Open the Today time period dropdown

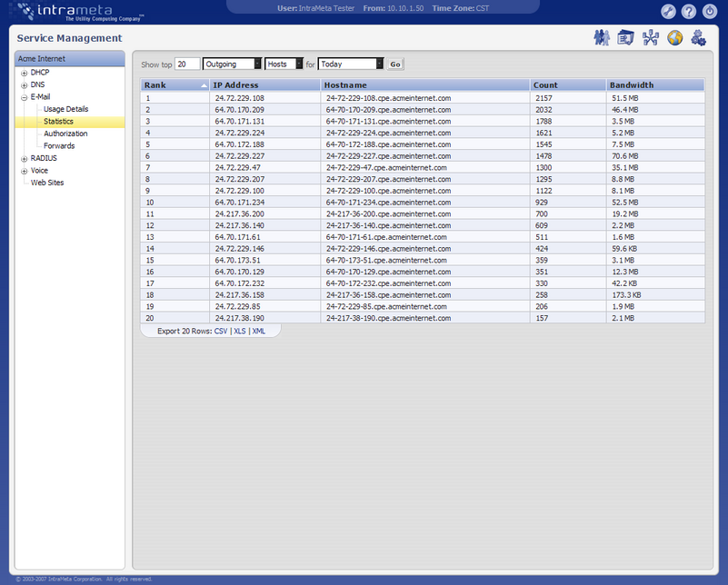click(351, 64)
